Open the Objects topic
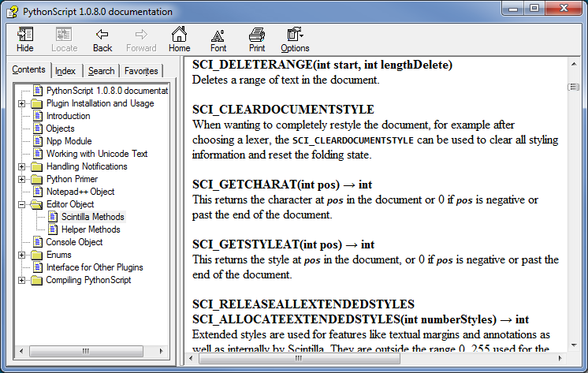 coord(61,129)
